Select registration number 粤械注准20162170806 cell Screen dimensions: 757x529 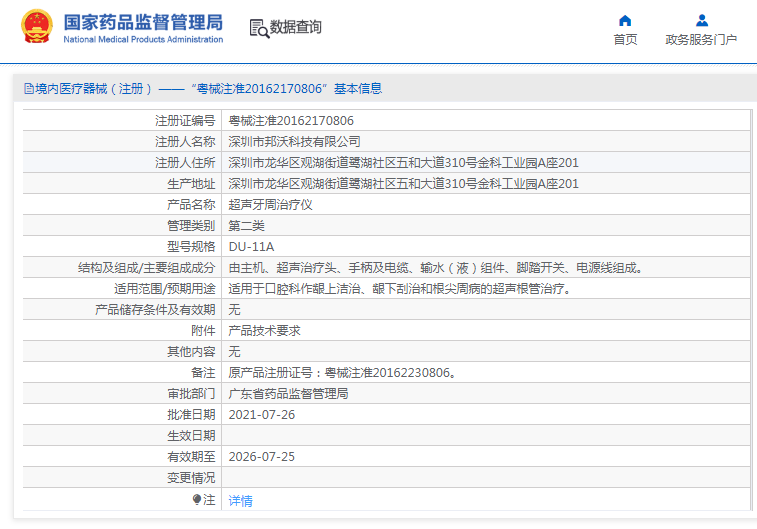coord(291,121)
